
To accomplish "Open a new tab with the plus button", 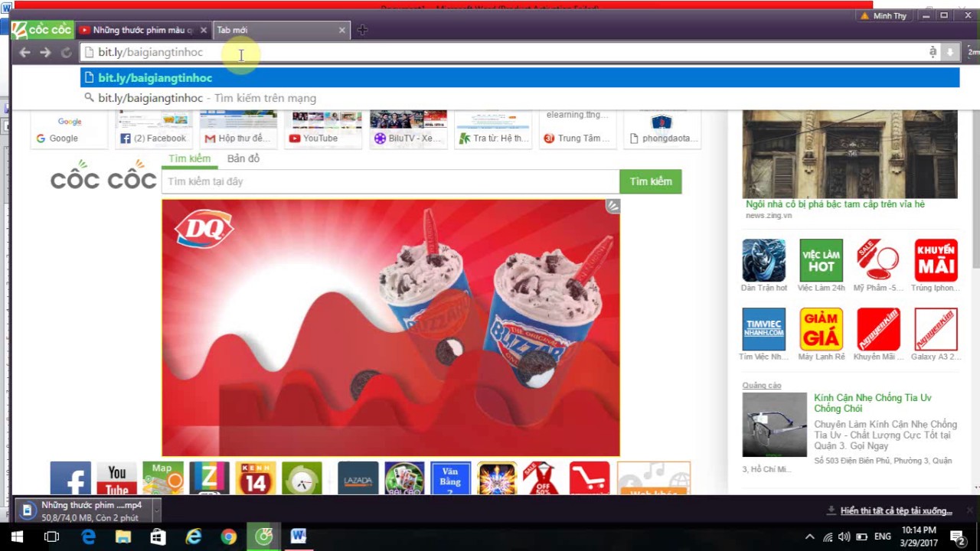I will tap(362, 30).
